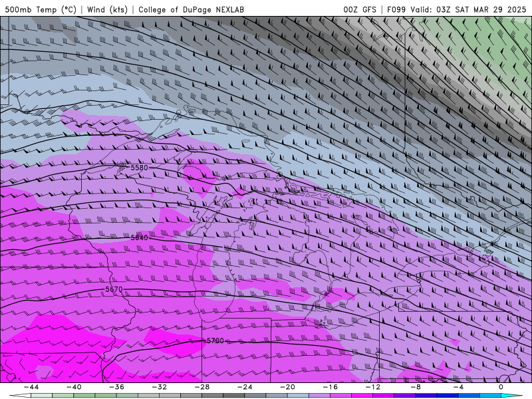Click the "00Z GFS" model run label
This screenshot has width=532, height=399.
pyautogui.click(x=360, y=9)
